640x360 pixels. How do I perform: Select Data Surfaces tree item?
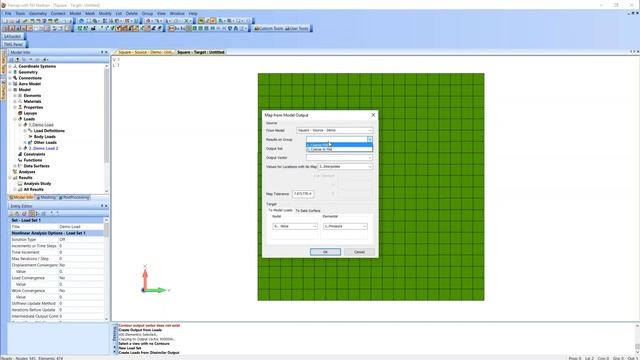coord(36,166)
